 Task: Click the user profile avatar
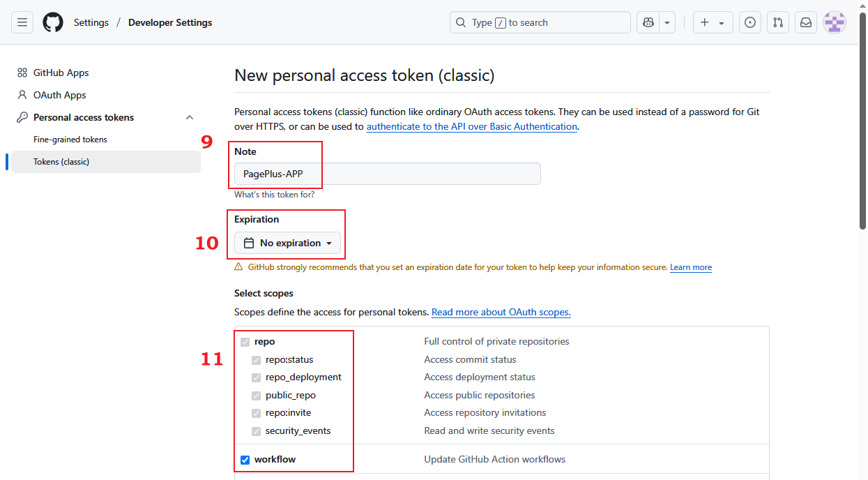pos(835,22)
